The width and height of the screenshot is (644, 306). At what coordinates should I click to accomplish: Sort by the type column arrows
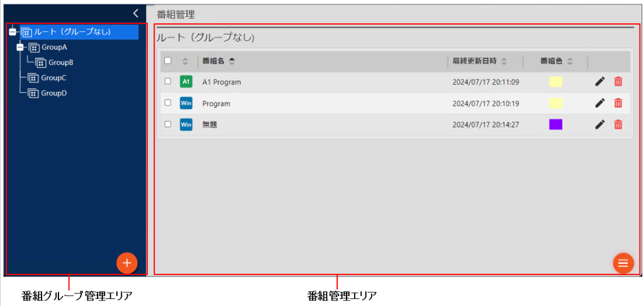[186, 61]
